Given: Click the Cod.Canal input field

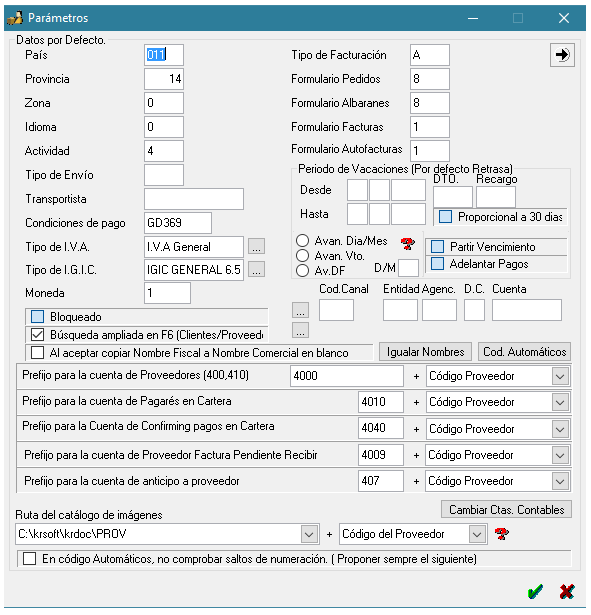Looking at the screenshot, I should pos(336,310).
